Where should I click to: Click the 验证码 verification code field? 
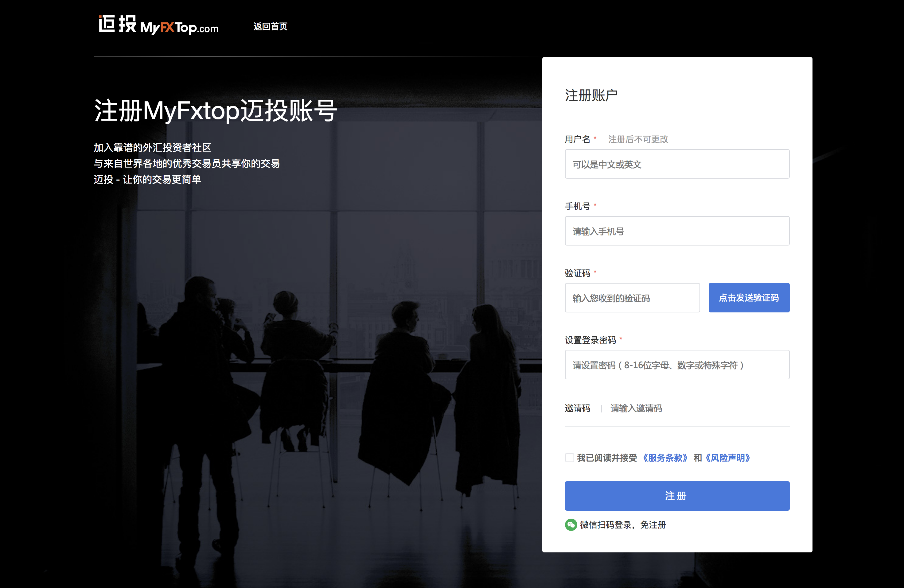(x=632, y=298)
